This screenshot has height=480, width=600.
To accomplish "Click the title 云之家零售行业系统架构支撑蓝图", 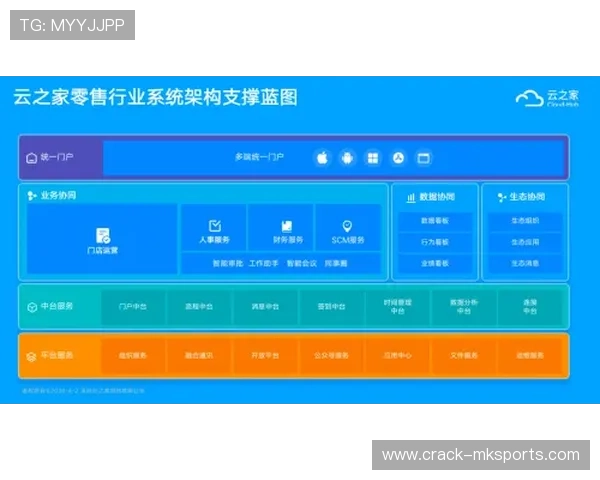I will pos(156,97).
